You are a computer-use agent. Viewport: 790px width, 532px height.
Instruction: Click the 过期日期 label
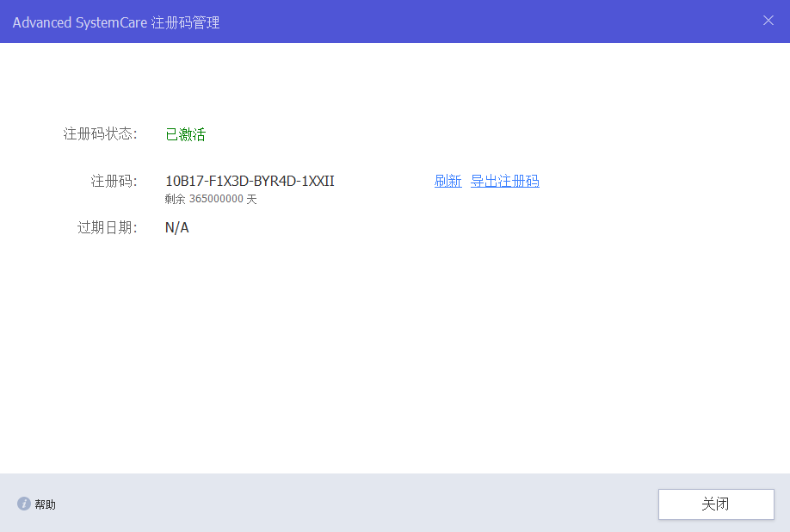click(107, 228)
